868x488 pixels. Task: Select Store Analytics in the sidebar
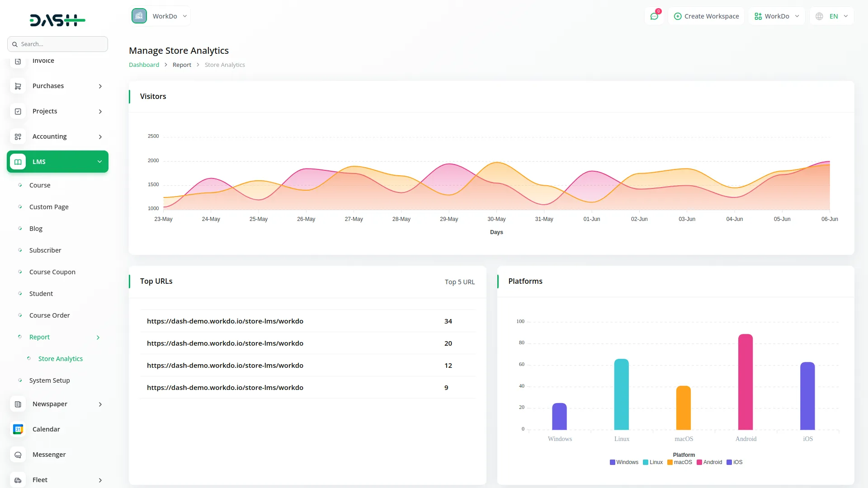click(x=61, y=359)
